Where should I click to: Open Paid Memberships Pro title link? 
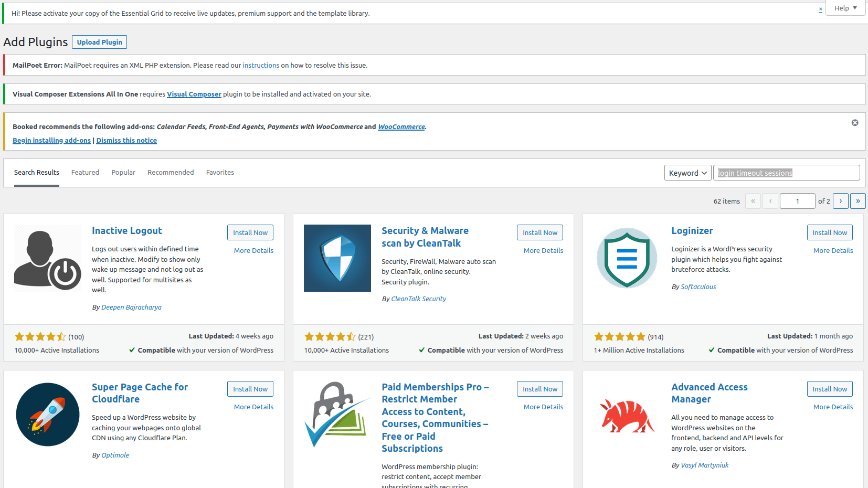[435, 418]
